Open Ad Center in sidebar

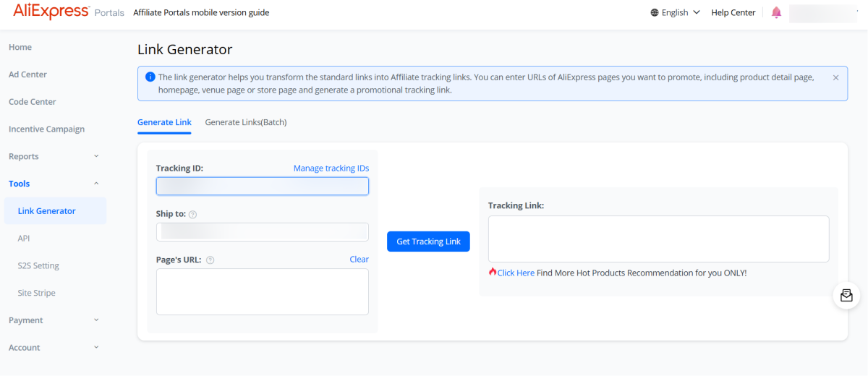27,74
